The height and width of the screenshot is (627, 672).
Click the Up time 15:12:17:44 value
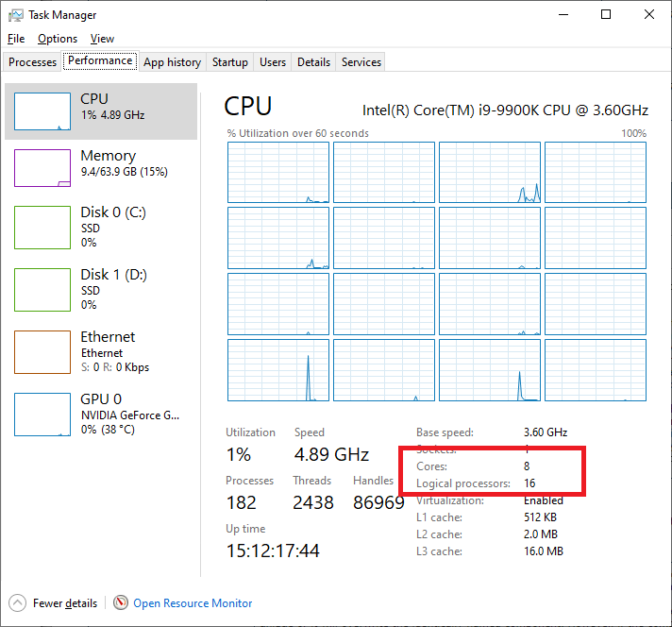point(273,551)
